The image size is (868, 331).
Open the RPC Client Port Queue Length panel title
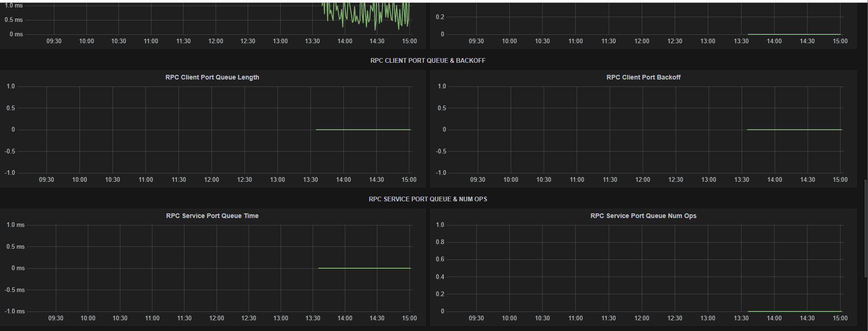(212, 77)
